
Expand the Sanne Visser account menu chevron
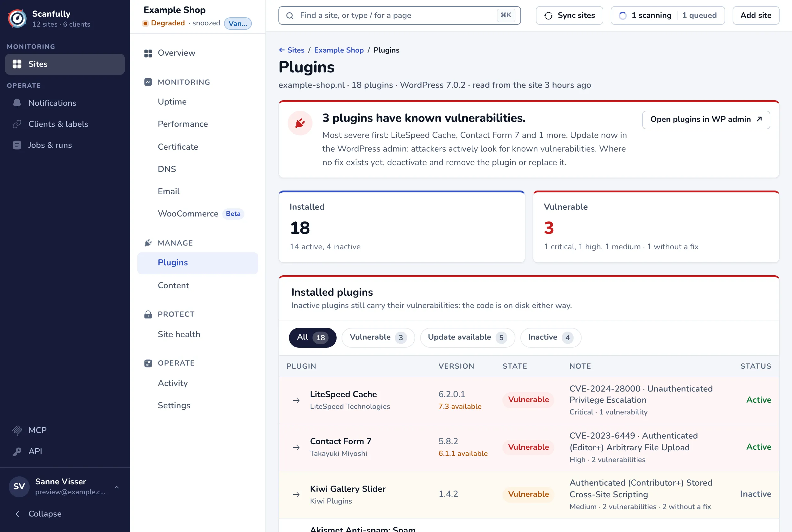tap(116, 487)
